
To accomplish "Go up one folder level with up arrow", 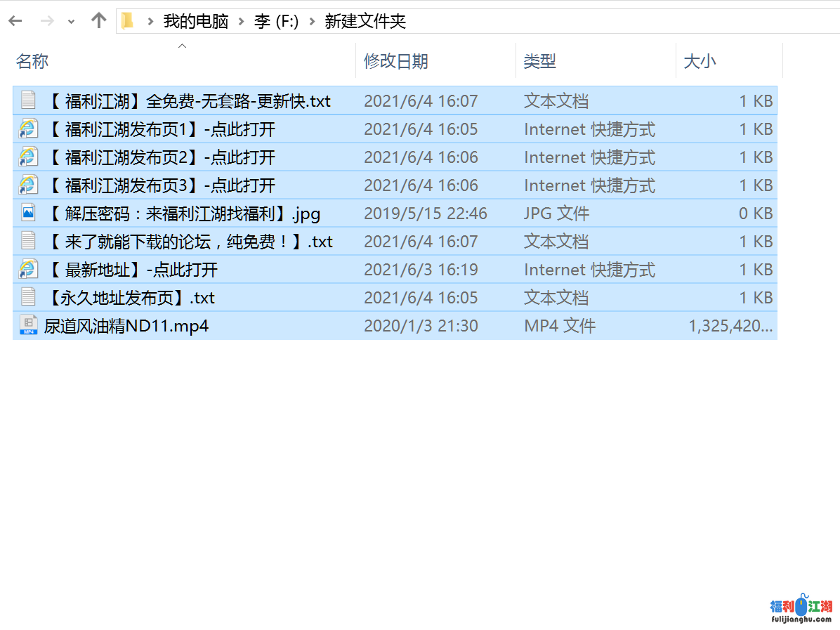I will pos(98,21).
